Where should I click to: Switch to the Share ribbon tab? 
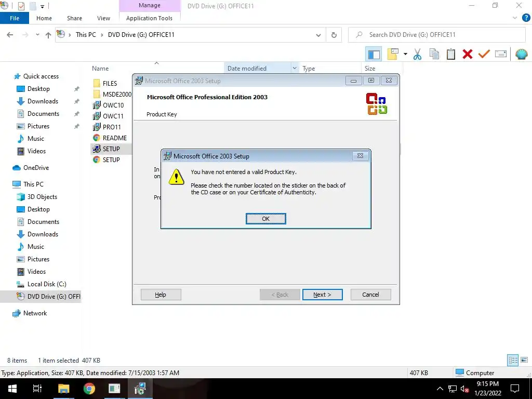click(74, 18)
